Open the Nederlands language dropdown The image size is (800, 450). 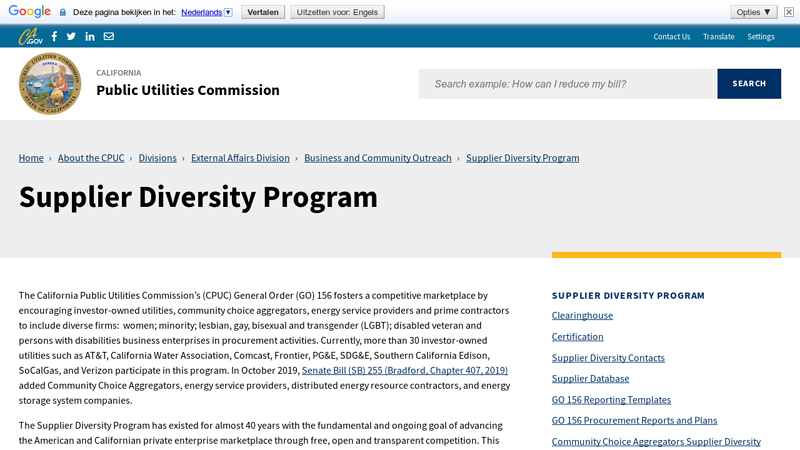(x=207, y=12)
